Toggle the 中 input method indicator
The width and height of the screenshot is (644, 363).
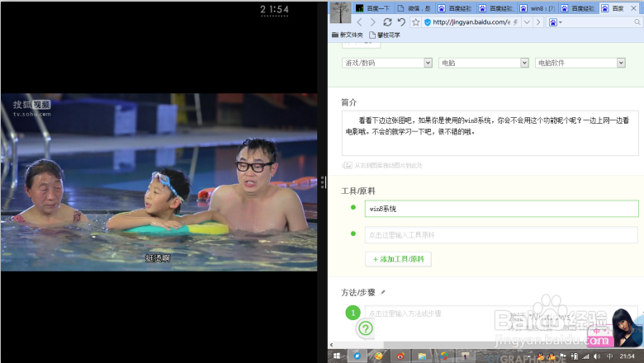(x=610, y=356)
